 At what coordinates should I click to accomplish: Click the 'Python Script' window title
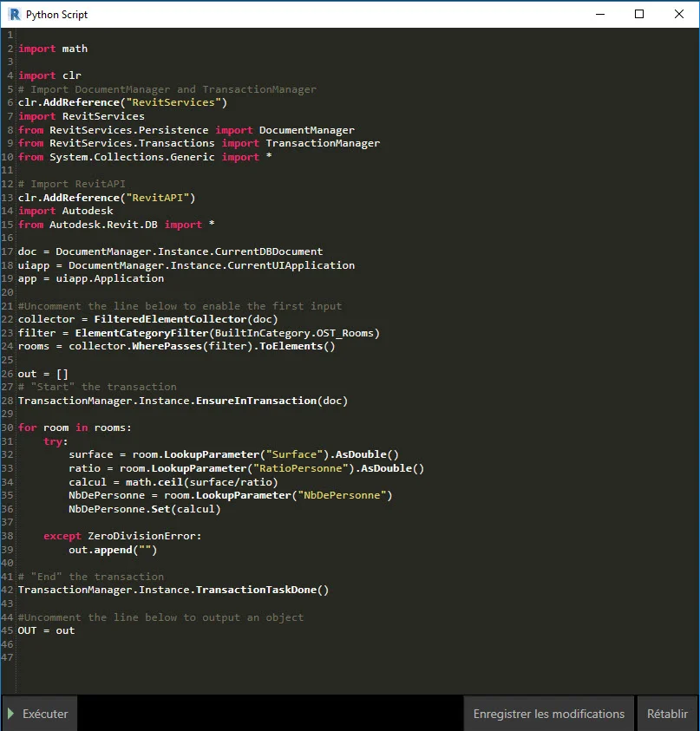click(x=57, y=15)
